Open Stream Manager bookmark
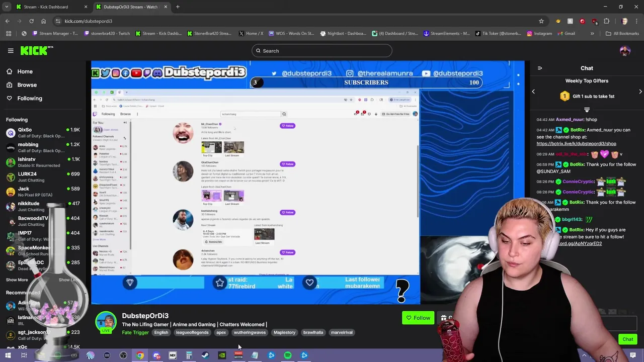The image size is (644, 362). [55, 34]
